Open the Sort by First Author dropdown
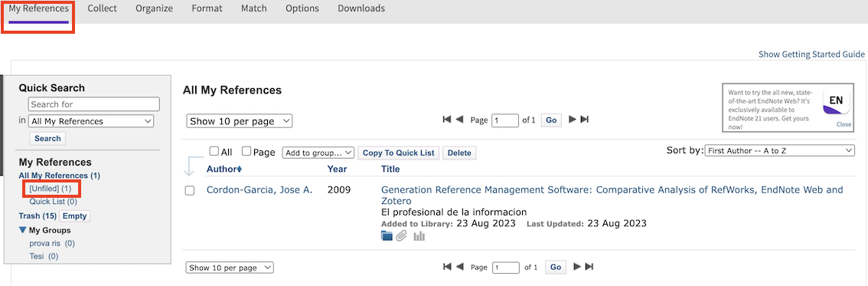The width and height of the screenshot is (868, 286). (779, 151)
